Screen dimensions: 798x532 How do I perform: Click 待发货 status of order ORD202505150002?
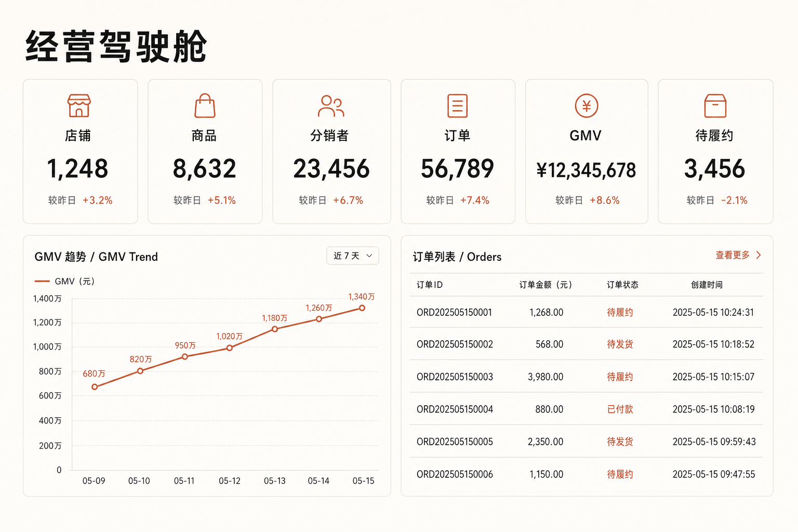coord(620,344)
